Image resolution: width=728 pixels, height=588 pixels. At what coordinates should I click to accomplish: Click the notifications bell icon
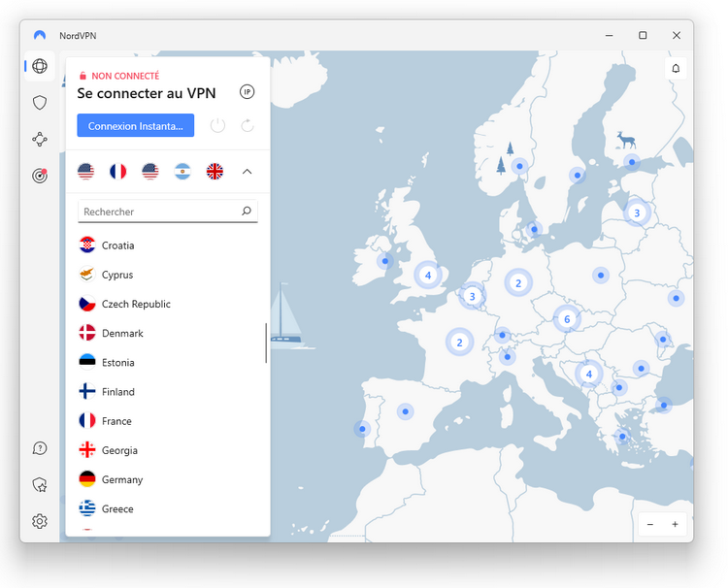(676, 69)
